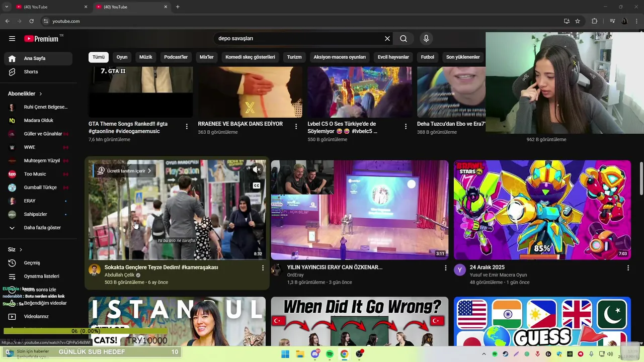Image resolution: width=644 pixels, height=362 pixels.
Task: Expand the Siz section chevron
Action: click(x=21, y=250)
